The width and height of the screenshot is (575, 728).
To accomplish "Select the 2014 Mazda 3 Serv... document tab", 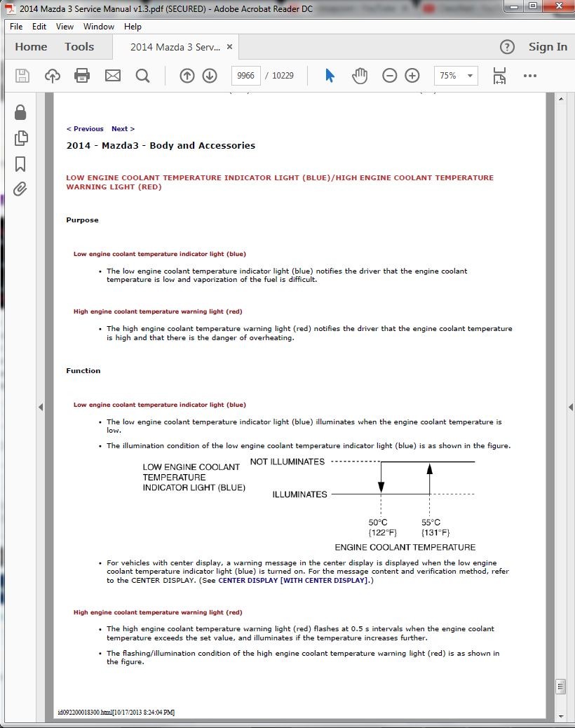I will coord(175,47).
